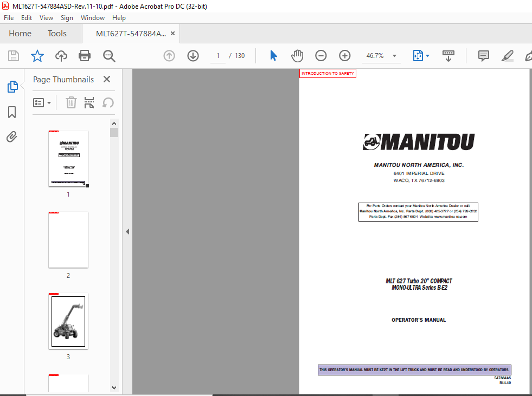
Task: Click the Fit page tool icon
Action: [x=418, y=56]
